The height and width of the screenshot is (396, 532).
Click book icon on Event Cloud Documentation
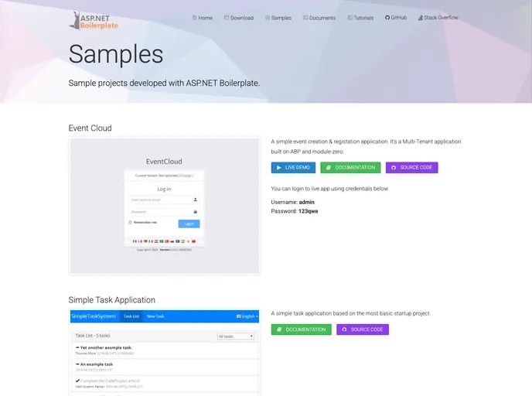click(x=328, y=168)
